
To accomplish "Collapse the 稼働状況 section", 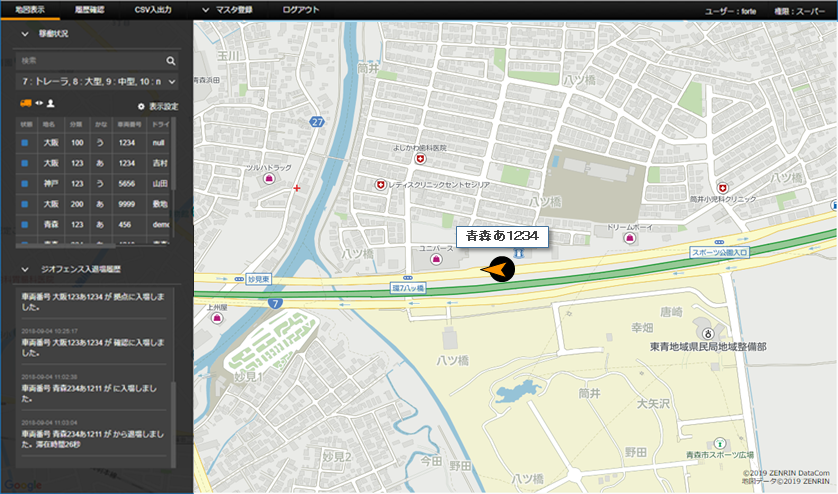I will [24, 33].
